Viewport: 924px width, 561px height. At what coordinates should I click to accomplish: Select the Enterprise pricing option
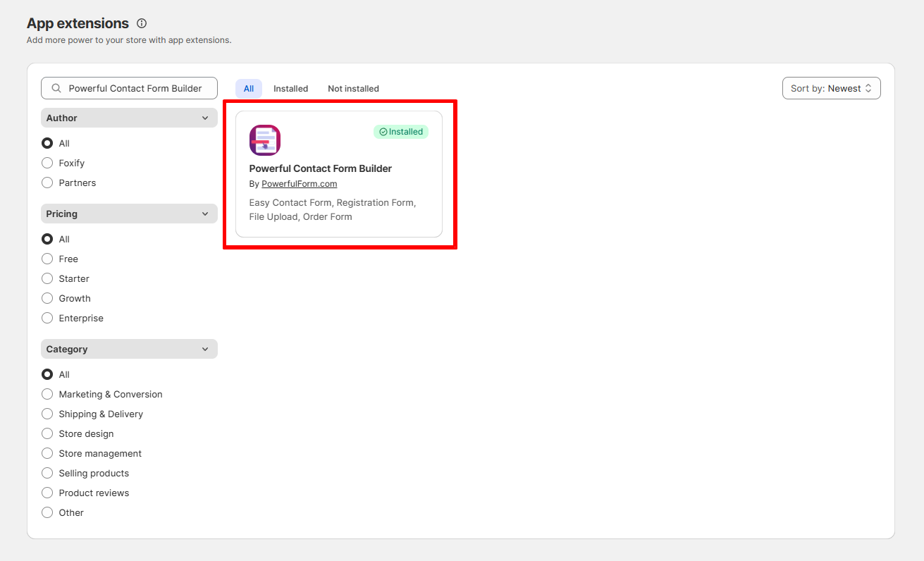click(x=73, y=318)
